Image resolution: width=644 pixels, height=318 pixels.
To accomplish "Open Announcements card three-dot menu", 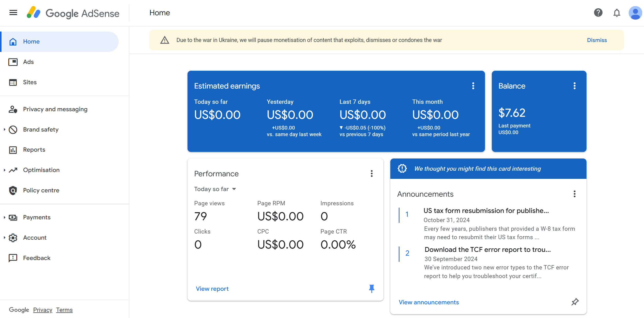I will [x=574, y=194].
